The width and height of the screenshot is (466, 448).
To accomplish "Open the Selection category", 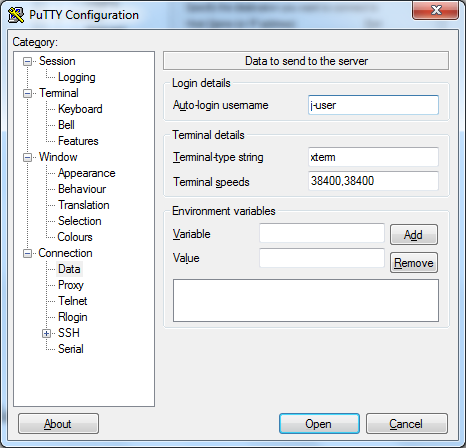I will point(79,221).
